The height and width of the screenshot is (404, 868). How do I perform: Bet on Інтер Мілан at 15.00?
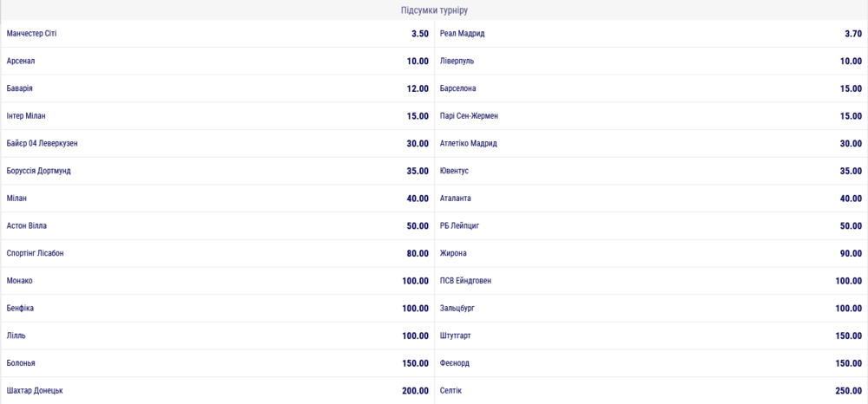pyautogui.click(x=218, y=116)
